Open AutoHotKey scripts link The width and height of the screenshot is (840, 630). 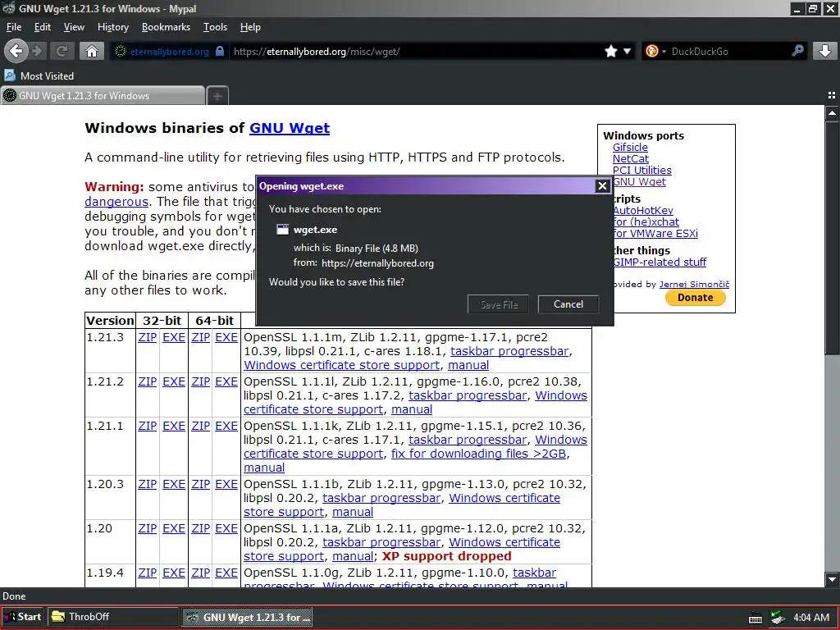click(643, 211)
